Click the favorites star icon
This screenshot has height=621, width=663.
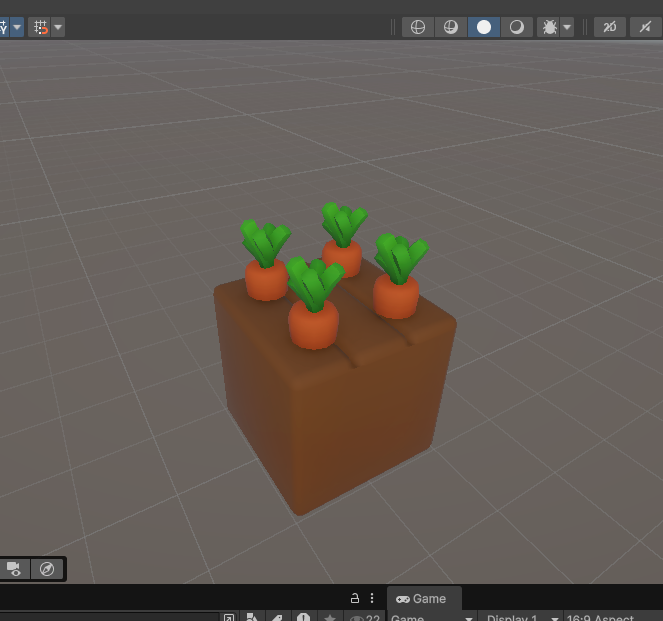click(329, 618)
